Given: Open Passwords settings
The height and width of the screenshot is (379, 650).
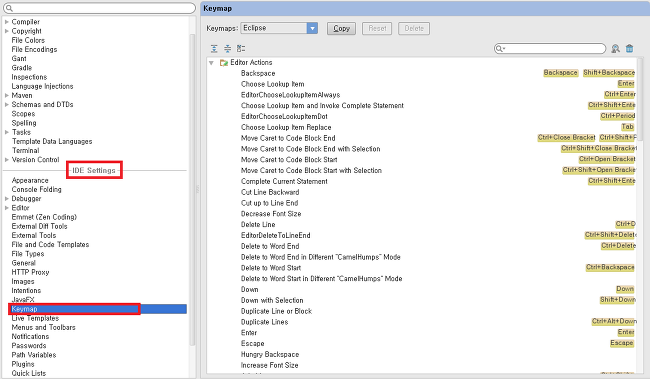Looking at the screenshot, I should 29,346.
